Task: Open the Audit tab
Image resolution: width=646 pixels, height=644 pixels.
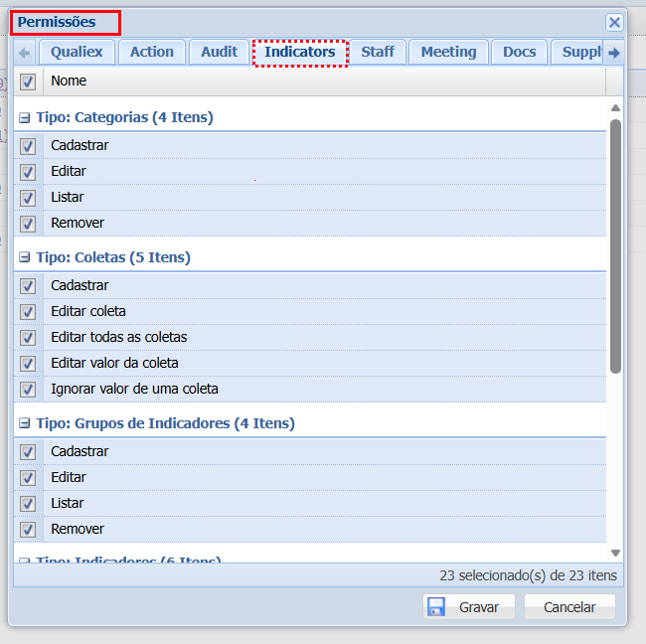Action: pyautogui.click(x=219, y=52)
